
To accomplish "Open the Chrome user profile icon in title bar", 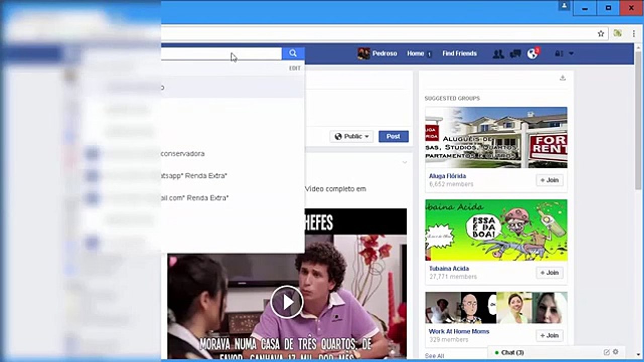I will coord(564,6).
